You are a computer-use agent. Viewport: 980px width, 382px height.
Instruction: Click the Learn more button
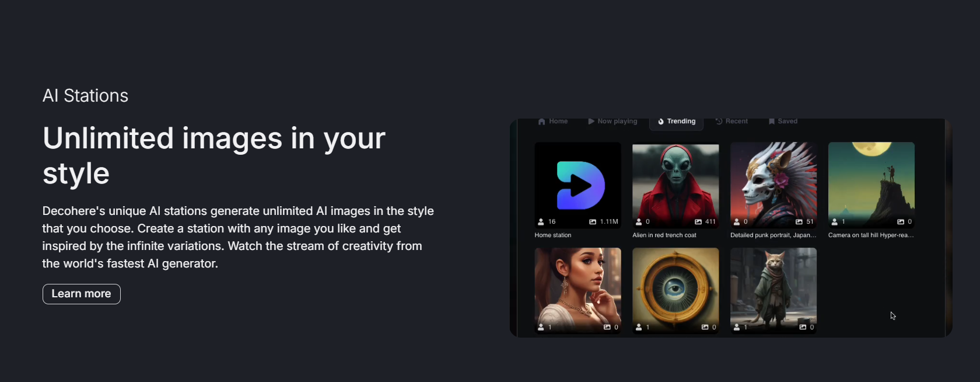click(x=81, y=294)
